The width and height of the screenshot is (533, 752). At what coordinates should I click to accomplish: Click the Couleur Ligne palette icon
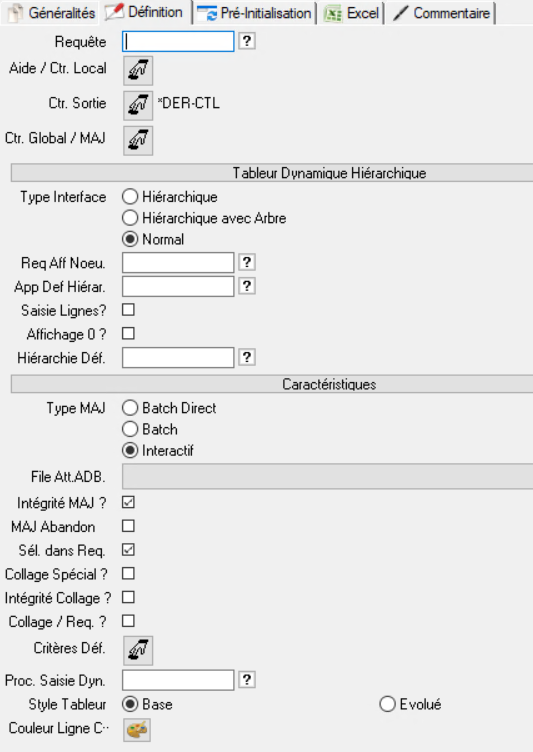(137, 730)
